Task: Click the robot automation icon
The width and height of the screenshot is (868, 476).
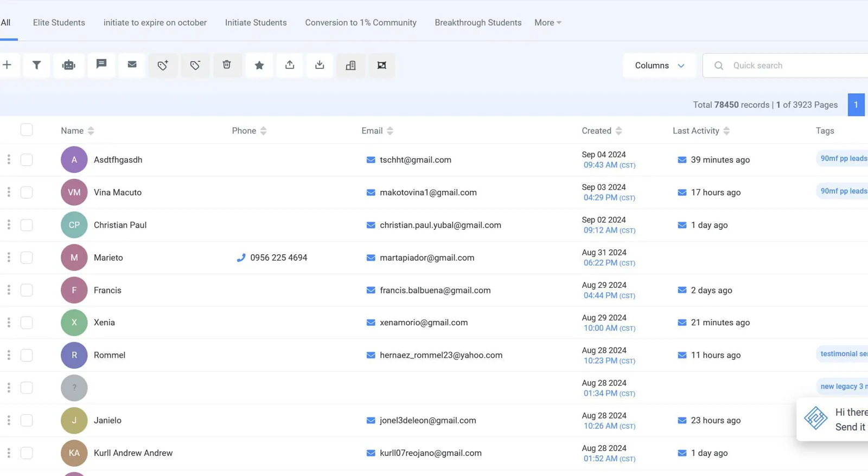Action: pos(69,65)
